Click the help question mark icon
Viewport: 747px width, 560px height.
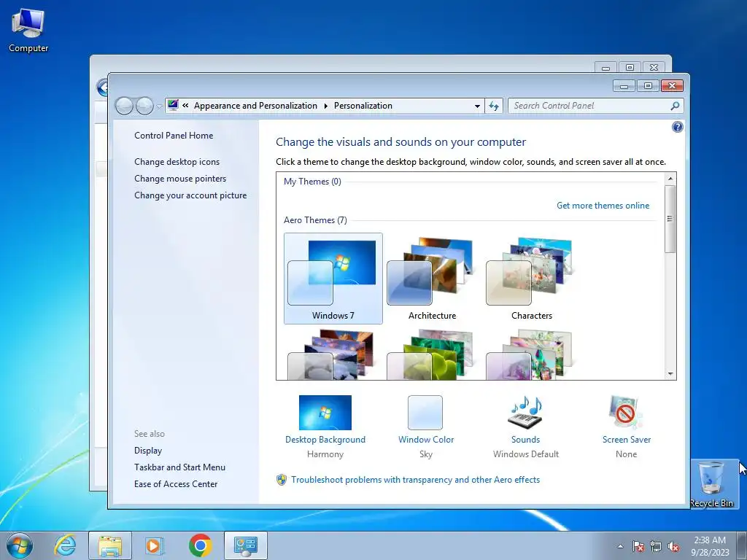(x=677, y=127)
